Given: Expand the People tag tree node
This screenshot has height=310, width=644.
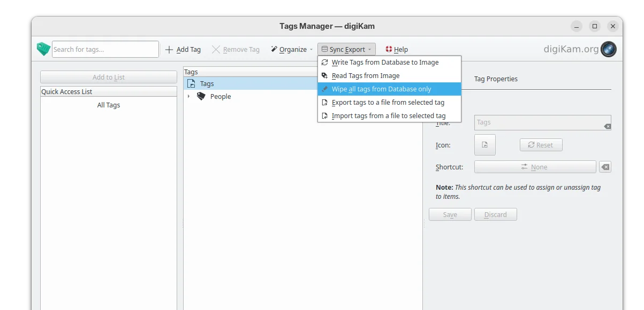Looking at the screenshot, I should (188, 96).
